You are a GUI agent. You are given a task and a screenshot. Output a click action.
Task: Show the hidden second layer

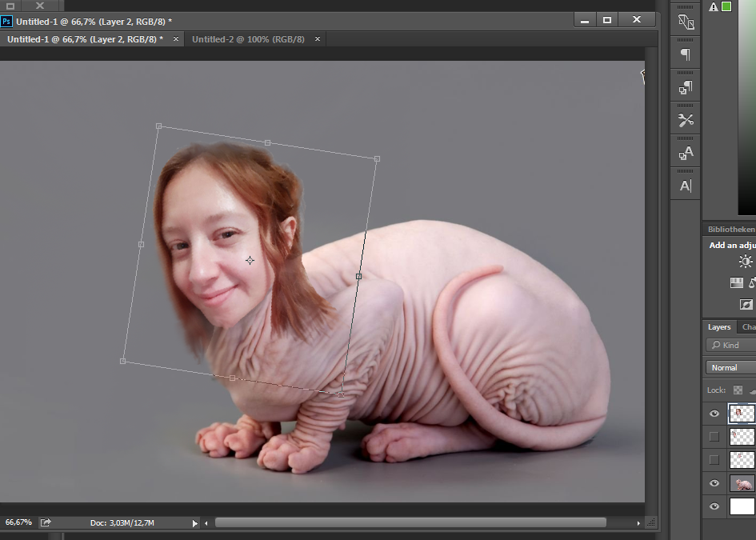click(x=714, y=437)
